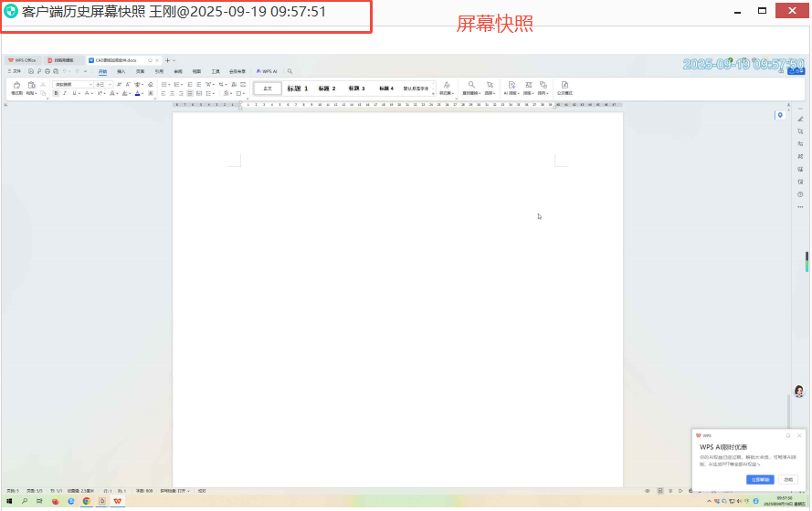Switch to the 审阅 review ribbon tab

point(178,71)
